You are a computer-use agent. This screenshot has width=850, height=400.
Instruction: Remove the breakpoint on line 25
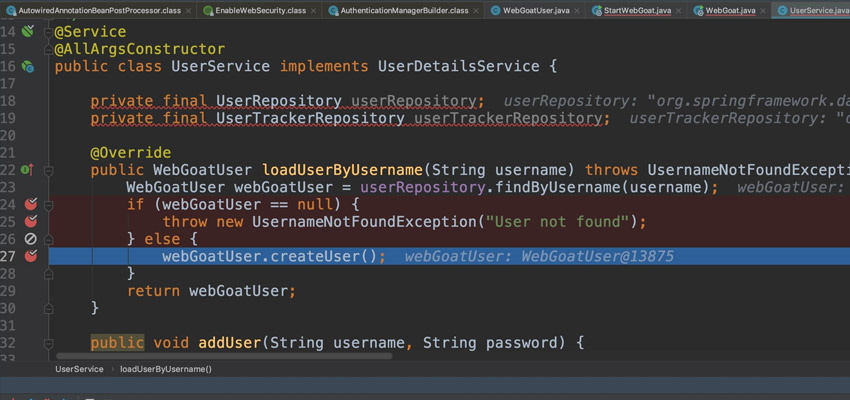(x=31, y=222)
